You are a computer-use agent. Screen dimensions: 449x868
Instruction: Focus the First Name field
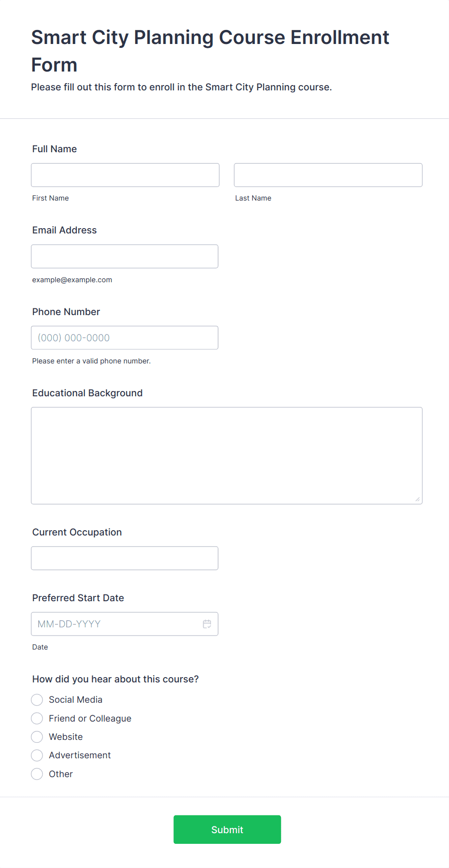click(125, 175)
